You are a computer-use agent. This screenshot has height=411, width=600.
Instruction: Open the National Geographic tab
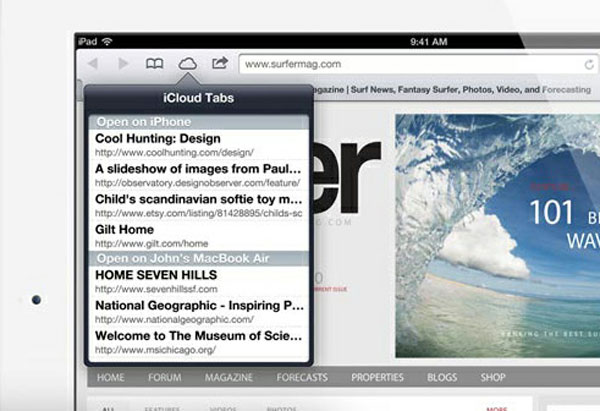click(199, 312)
